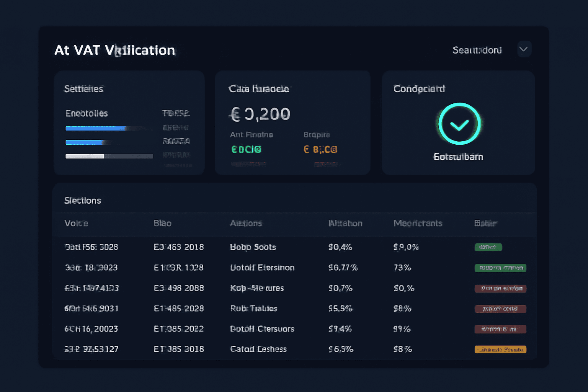Image resolution: width=588 pixels, height=392 pixels.
Task: Click the teal checkmark circle icon
Action: [x=459, y=124]
